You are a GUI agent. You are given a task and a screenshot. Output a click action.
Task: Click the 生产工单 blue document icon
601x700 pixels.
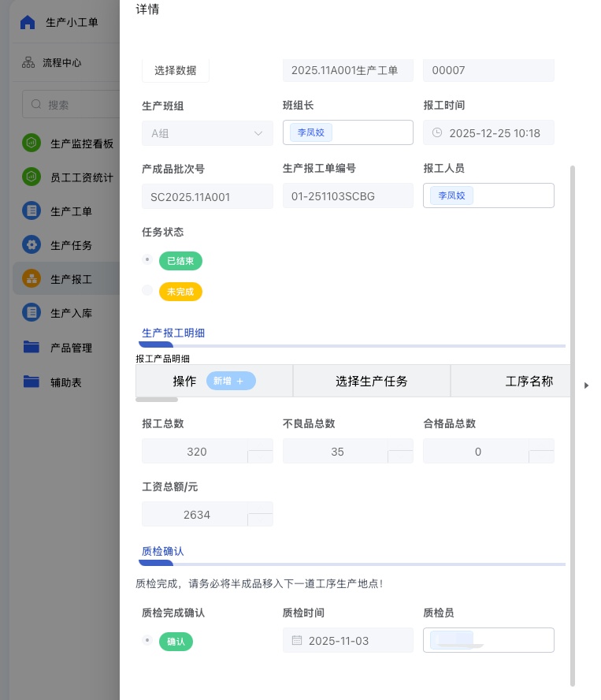[32, 211]
